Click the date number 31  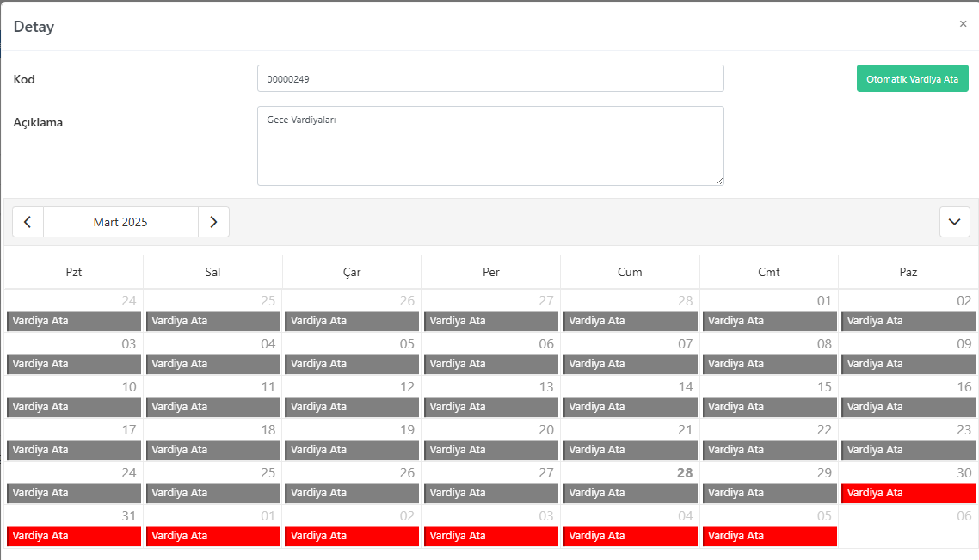(129, 516)
